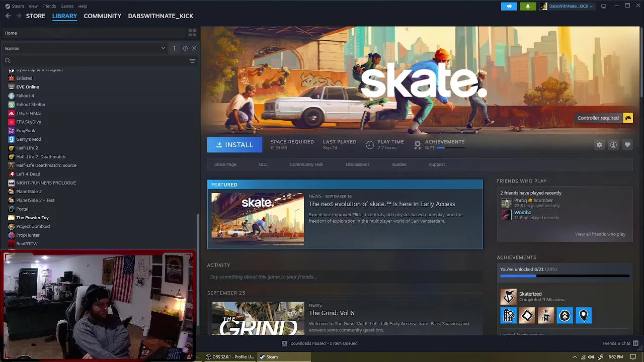
Task: Open the Skaterized achievement icon
Action: coord(508,297)
